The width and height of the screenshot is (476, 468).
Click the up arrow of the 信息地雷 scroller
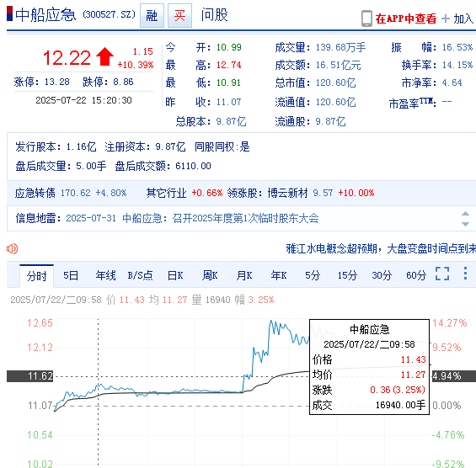tap(465, 214)
